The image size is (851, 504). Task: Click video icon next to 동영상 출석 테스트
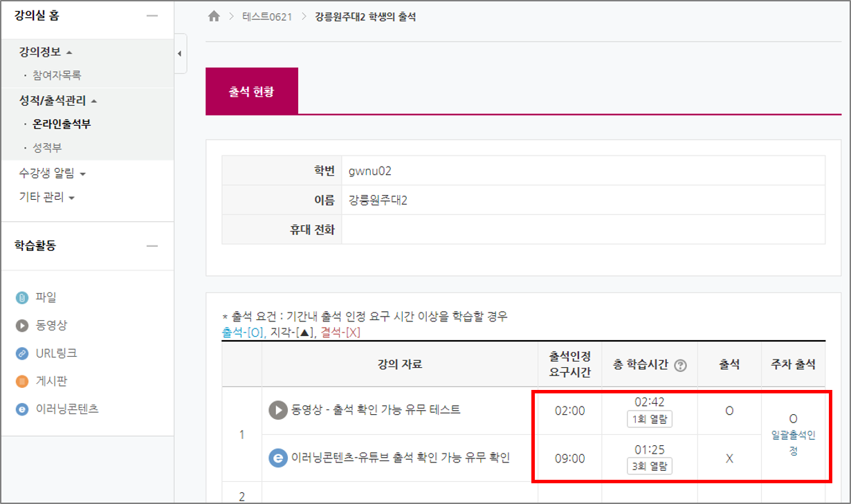pos(277,410)
